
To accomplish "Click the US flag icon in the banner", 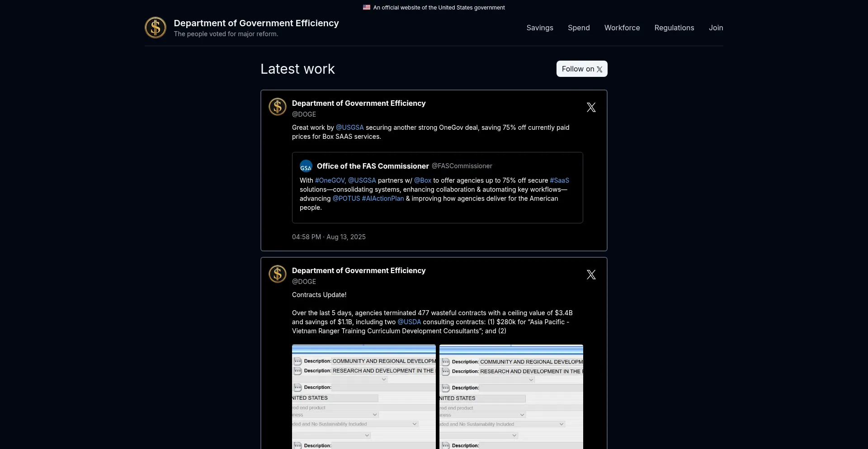I will click(367, 7).
